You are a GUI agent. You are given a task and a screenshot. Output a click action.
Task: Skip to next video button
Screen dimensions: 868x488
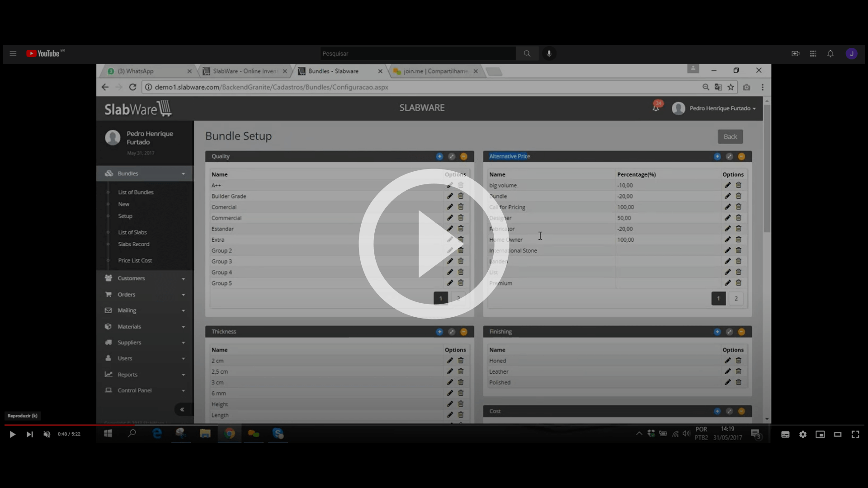click(x=29, y=434)
